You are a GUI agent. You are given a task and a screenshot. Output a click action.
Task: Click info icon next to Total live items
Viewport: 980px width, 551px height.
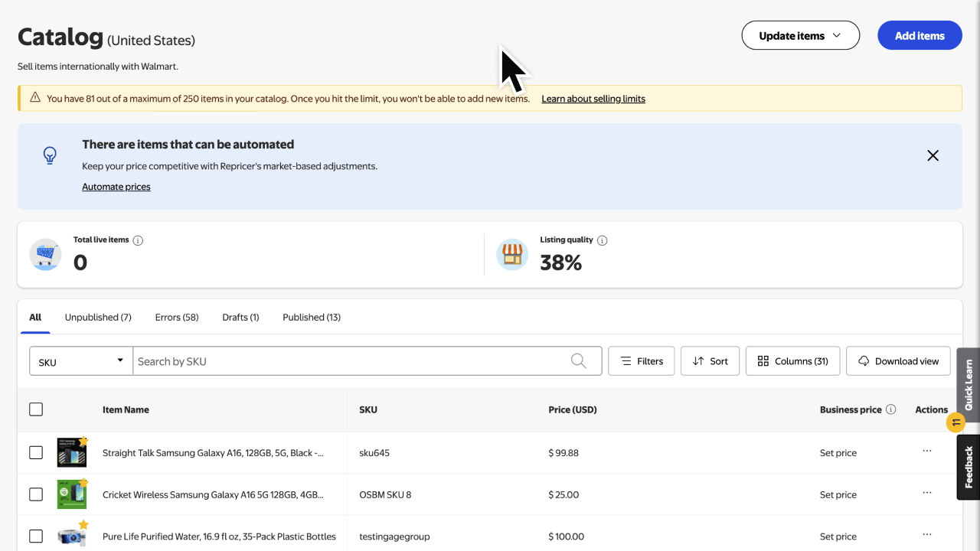[138, 240]
